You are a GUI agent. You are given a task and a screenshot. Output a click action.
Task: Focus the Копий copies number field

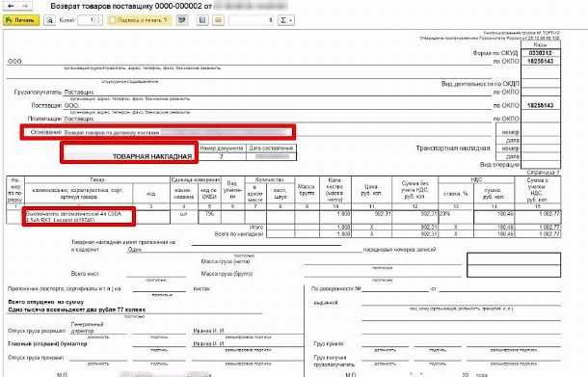(x=86, y=20)
